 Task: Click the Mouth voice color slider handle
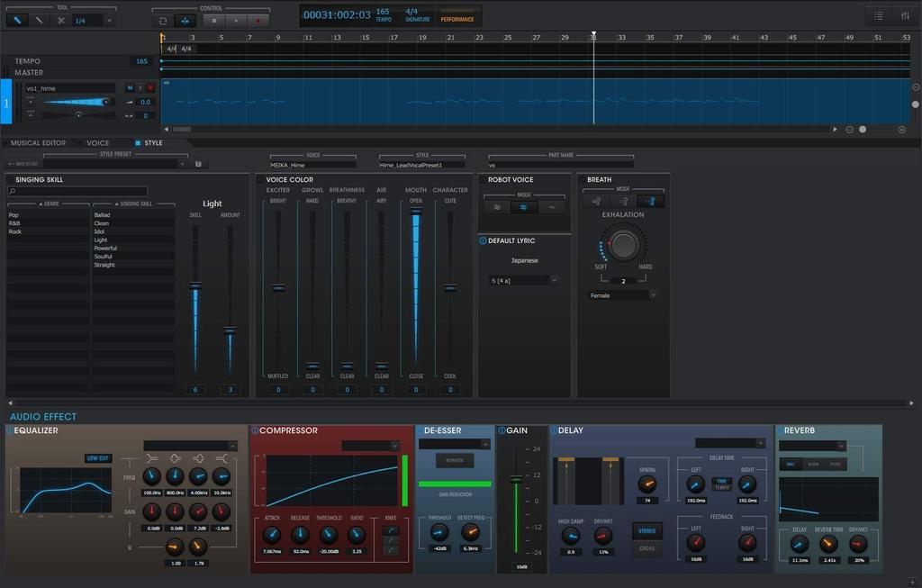point(416,213)
